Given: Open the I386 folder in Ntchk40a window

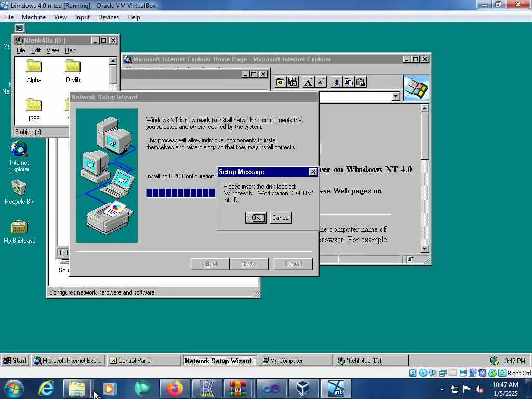Looking at the screenshot, I should pyautogui.click(x=34, y=110).
